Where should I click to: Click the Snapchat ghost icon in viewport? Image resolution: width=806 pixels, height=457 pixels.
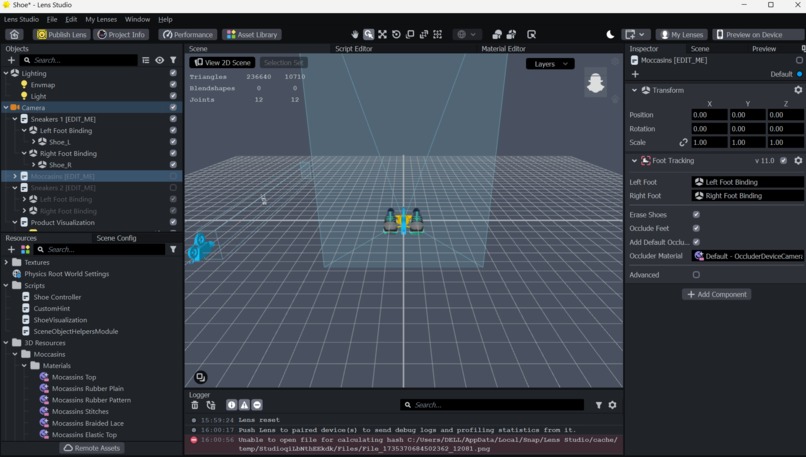pos(595,83)
